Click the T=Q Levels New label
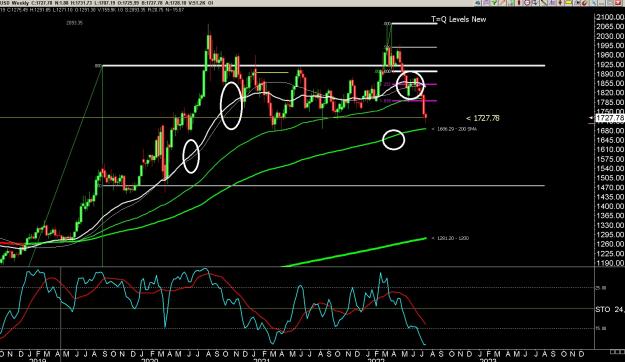 pyautogui.click(x=459, y=19)
